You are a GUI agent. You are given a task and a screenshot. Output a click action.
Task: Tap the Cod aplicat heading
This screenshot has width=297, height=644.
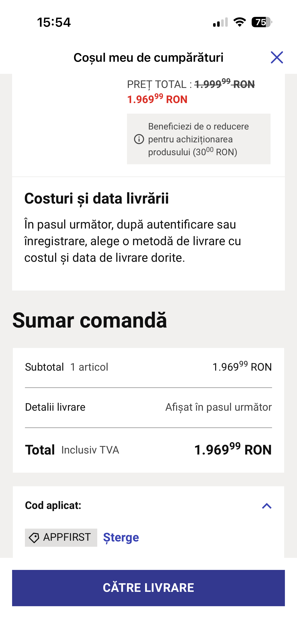pyautogui.click(x=53, y=505)
